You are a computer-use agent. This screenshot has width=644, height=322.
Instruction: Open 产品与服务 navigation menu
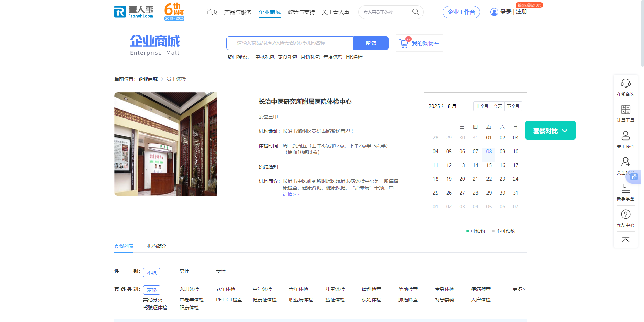tap(238, 12)
